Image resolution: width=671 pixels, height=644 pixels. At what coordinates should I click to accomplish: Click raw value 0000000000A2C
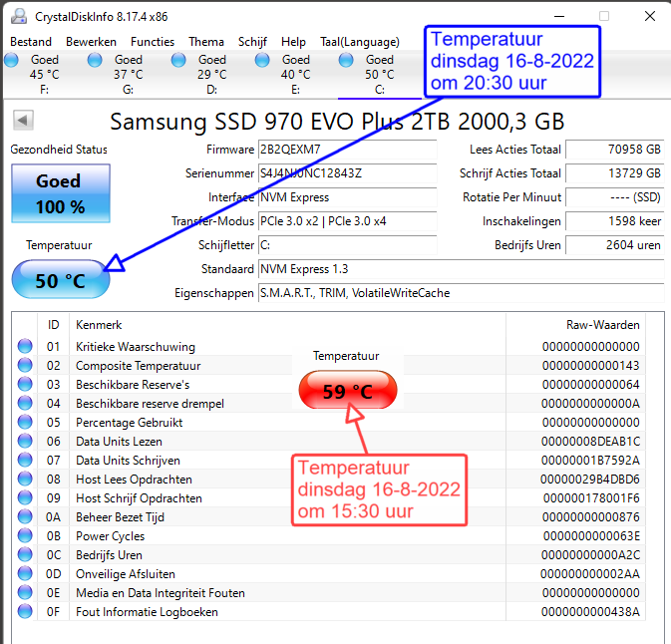coord(590,555)
